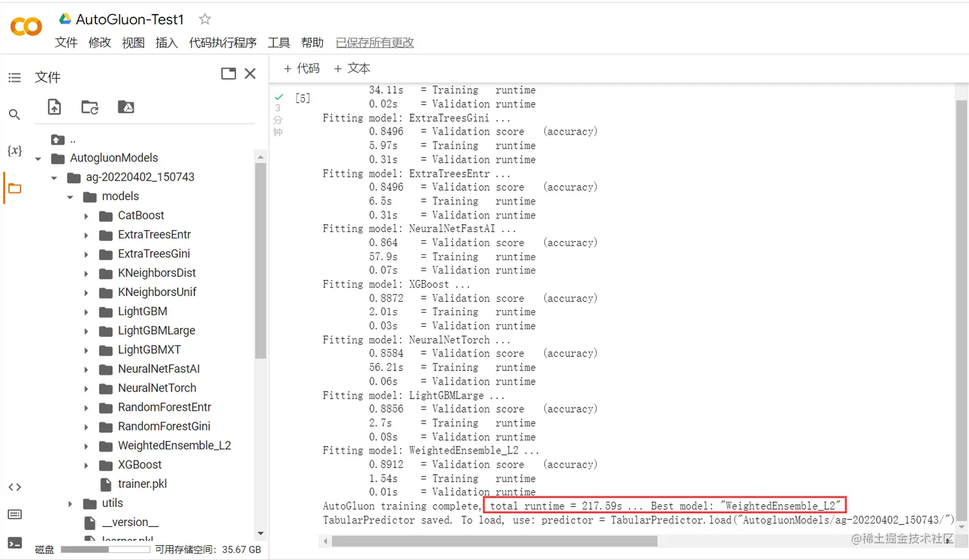
Task: Open the table of contents sidebar icon
Action: pos(14,78)
